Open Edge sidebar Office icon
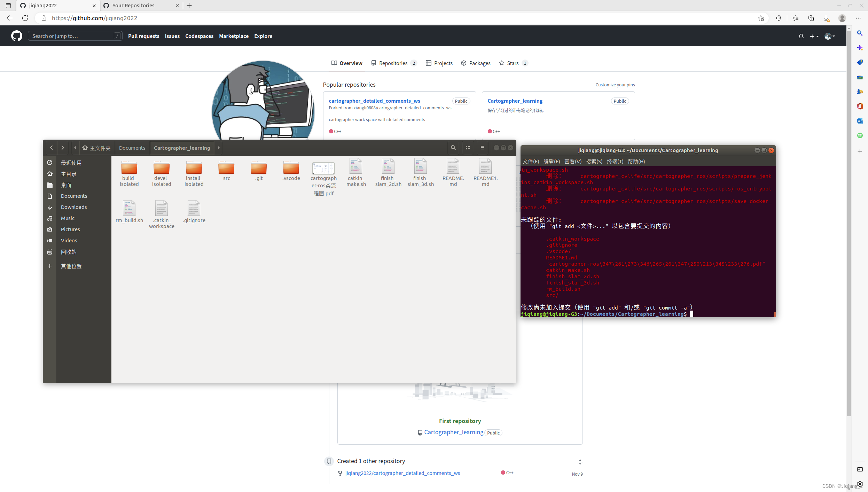Image resolution: width=868 pixels, height=492 pixels. pos(860,106)
